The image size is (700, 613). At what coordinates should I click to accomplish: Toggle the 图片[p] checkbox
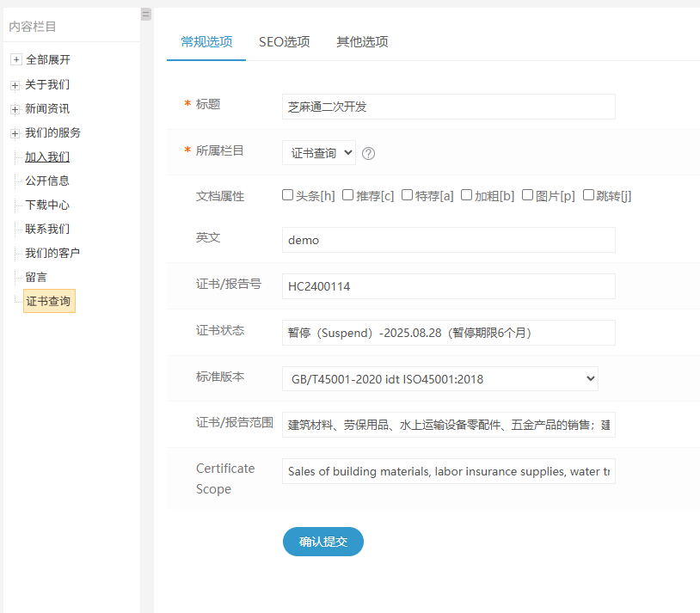(x=527, y=194)
